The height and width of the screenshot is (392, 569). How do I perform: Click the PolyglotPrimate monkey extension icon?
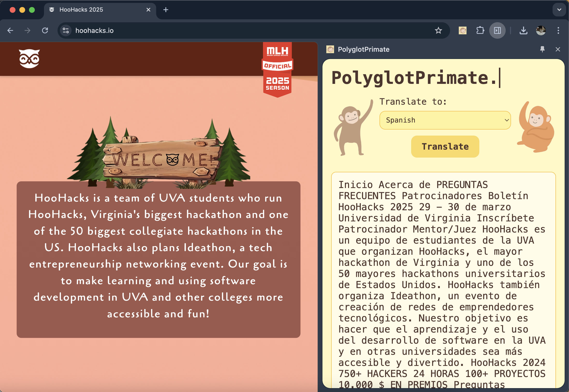[462, 30]
